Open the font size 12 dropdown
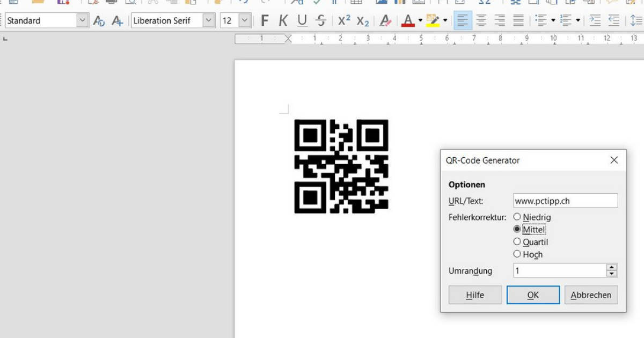The image size is (644, 338). (244, 20)
